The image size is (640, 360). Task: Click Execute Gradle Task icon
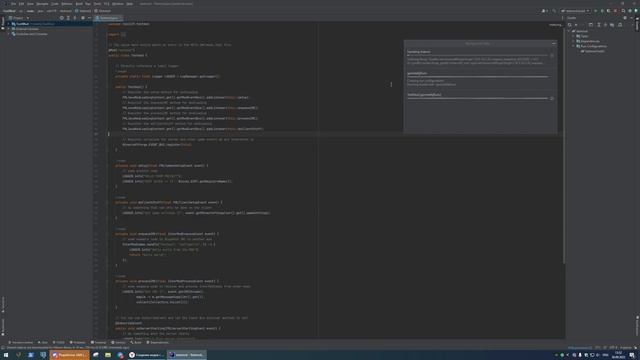pos(591,25)
